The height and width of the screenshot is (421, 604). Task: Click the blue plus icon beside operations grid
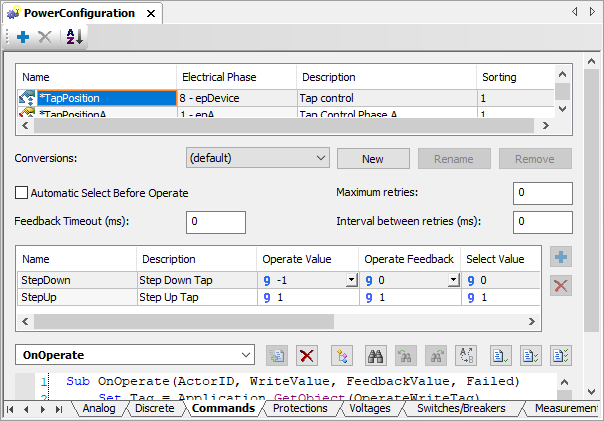[x=561, y=258]
